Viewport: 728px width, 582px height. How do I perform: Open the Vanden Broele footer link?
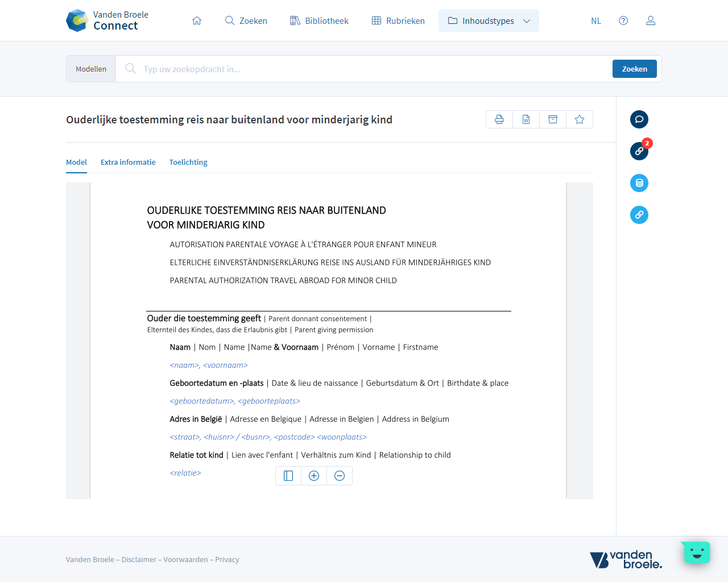[x=90, y=559]
